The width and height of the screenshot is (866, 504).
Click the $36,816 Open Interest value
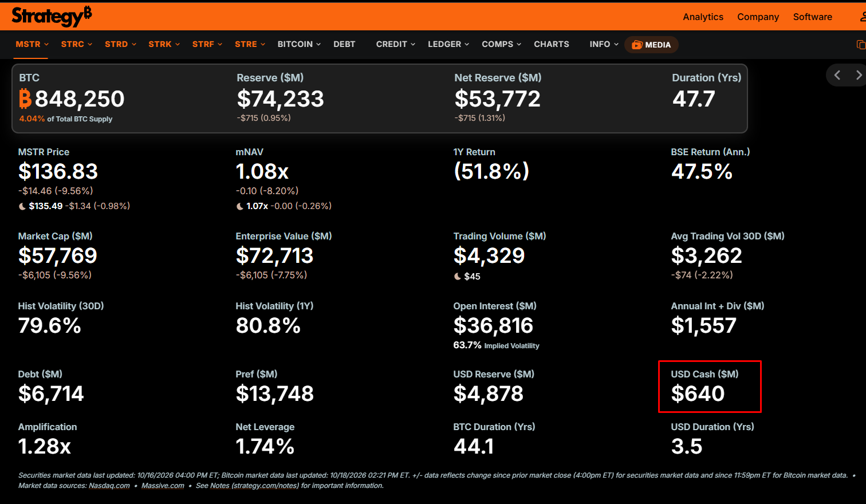494,325
